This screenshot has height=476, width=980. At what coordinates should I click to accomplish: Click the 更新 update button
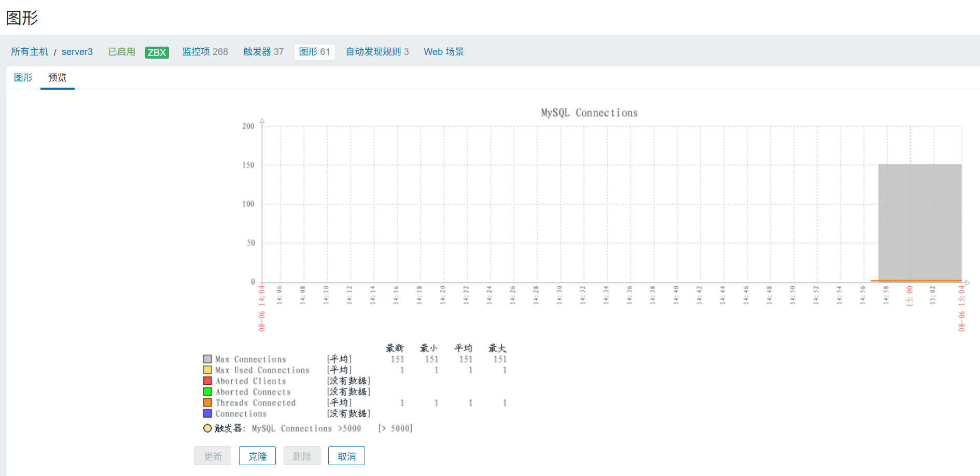(213, 456)
